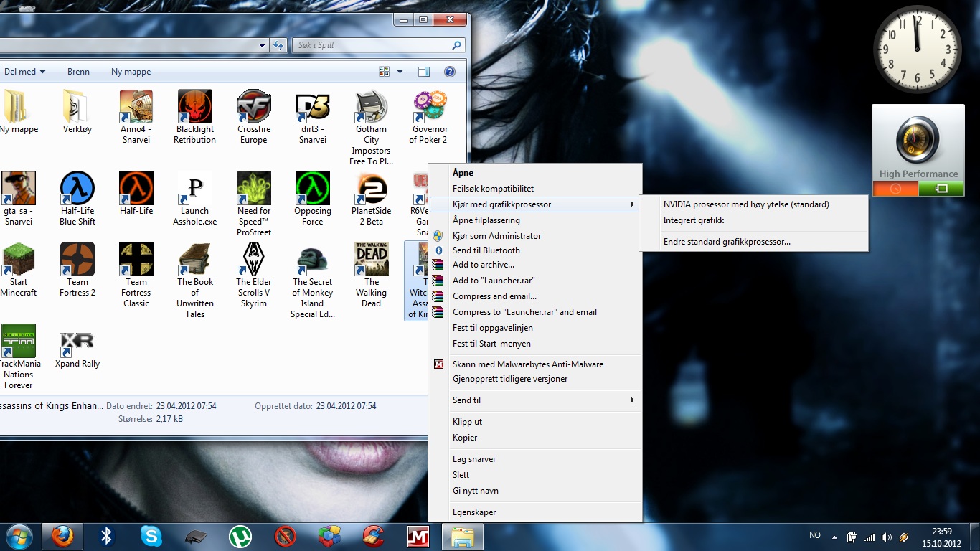980x551 pixels.
Task: Choose Fest til oppgavelinjen
Action: (535, 328)
